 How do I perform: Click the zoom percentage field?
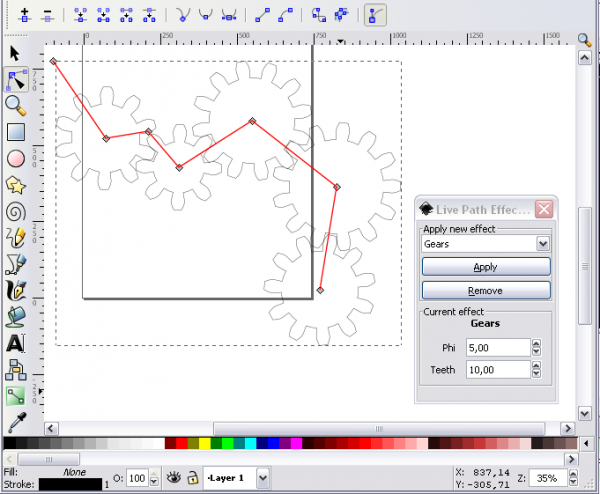[x=548, y=478]
